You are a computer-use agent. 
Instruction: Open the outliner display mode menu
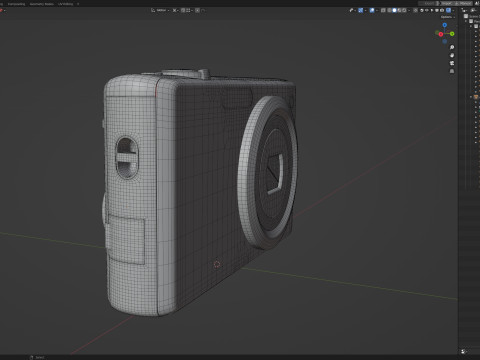pos(473,10)
